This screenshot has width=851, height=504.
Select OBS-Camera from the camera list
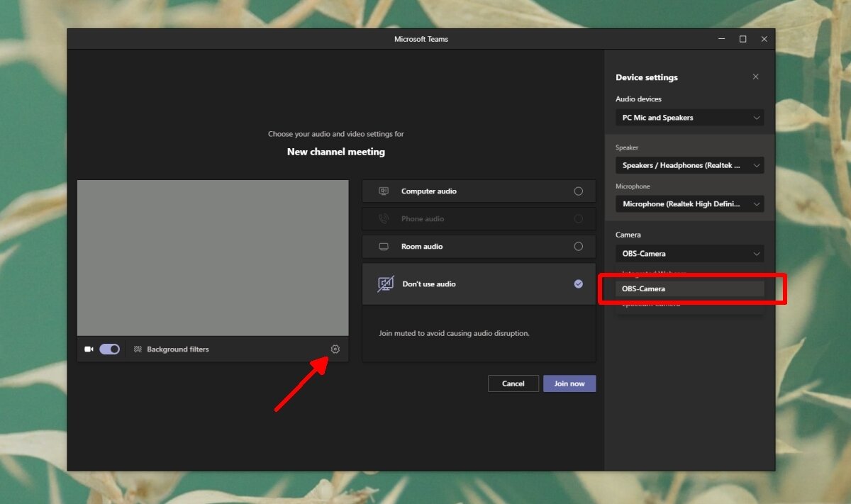pos(690,288)
